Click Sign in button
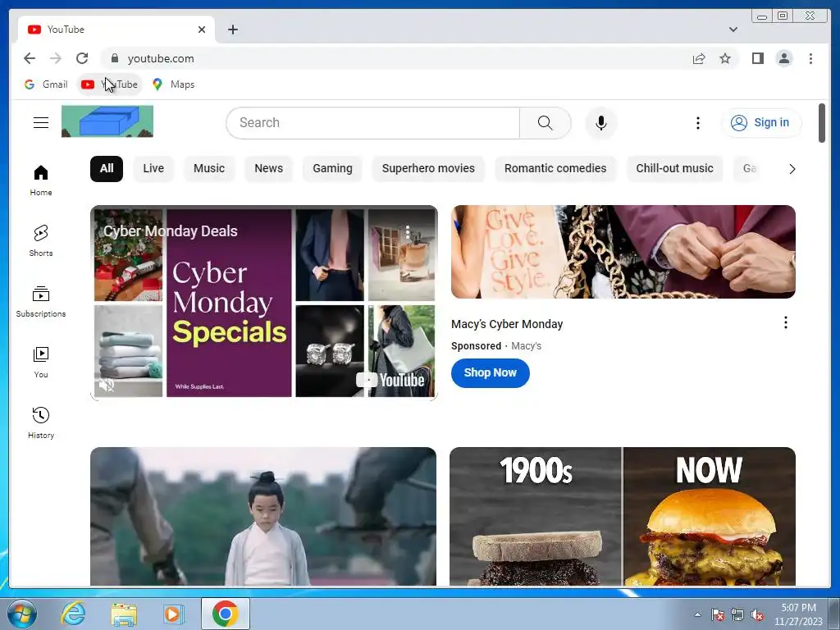840x630 pixels. pyautogui.click(x=760, y=123)
